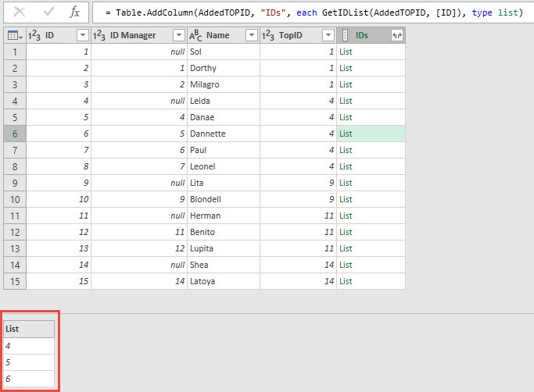Select the IDs column header
The height and width of the screenshot is (392, 534).
371,35
